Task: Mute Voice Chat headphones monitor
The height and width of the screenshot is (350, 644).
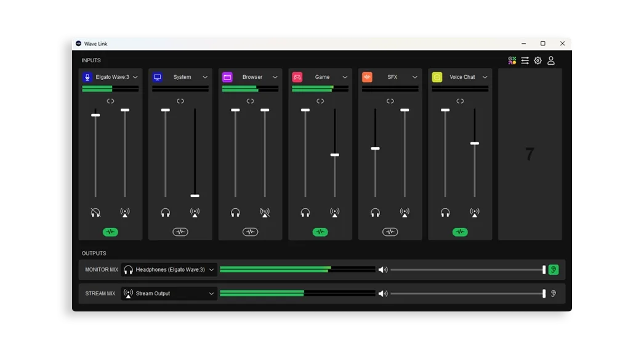Action: point(445,213)
